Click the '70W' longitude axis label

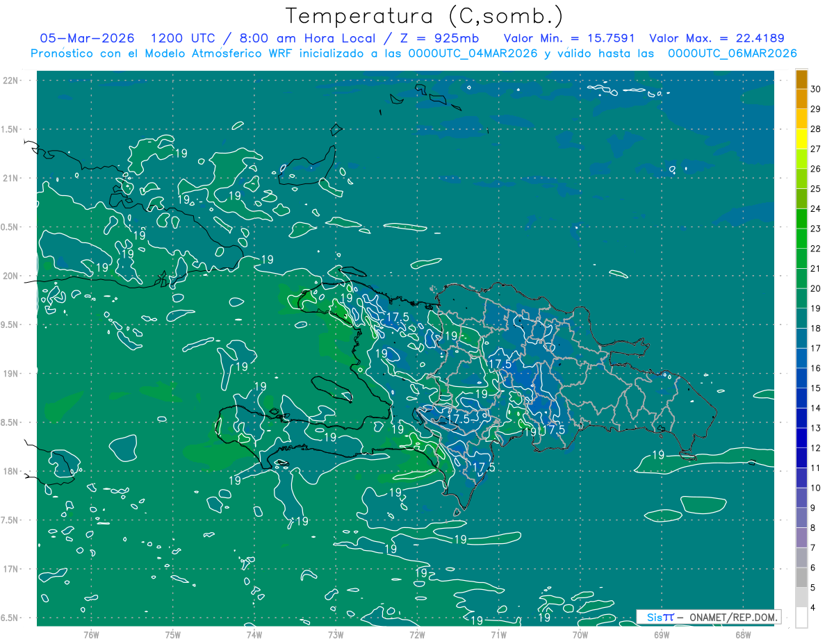(580, 634)
